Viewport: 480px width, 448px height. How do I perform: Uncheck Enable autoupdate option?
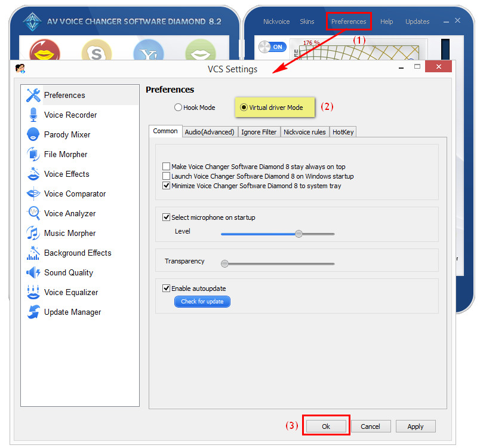tap(166, 288)
